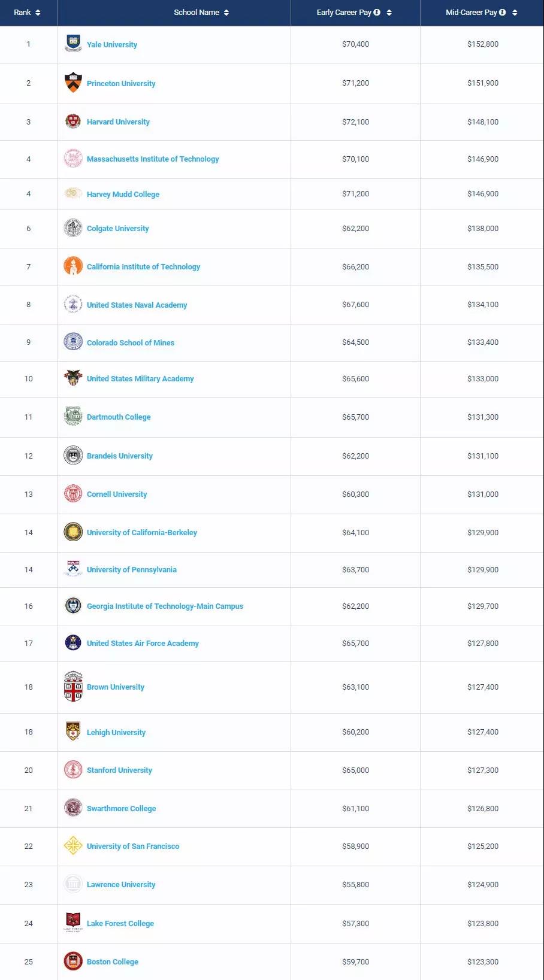This screenshot has height=980, width=544.
Task: Click the Yale University shield logo
Action: pos(73,43)
